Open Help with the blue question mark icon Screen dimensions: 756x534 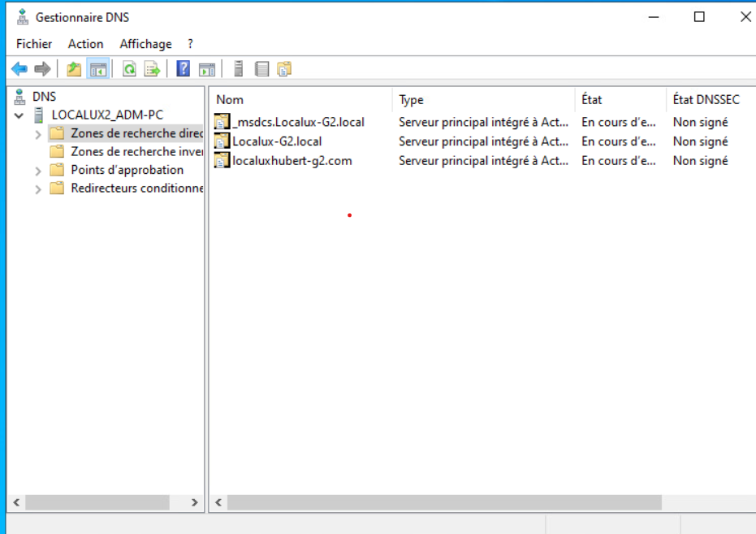pyautogui.click(x=184, y=69)
